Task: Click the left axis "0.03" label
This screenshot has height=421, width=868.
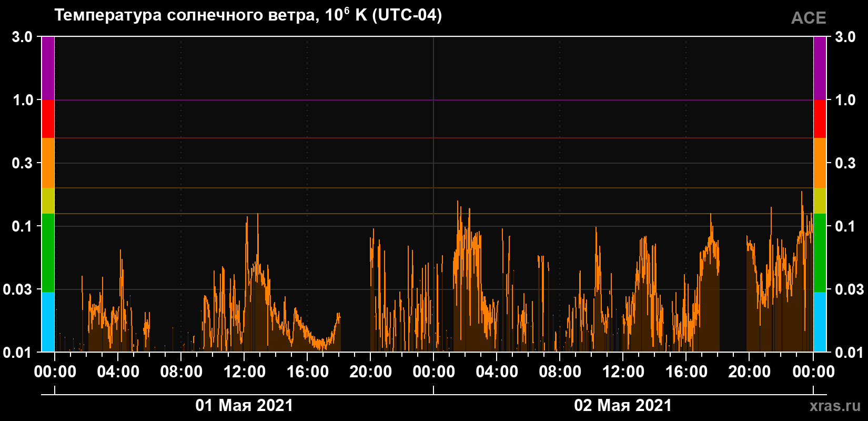Action: pos(18,289)
